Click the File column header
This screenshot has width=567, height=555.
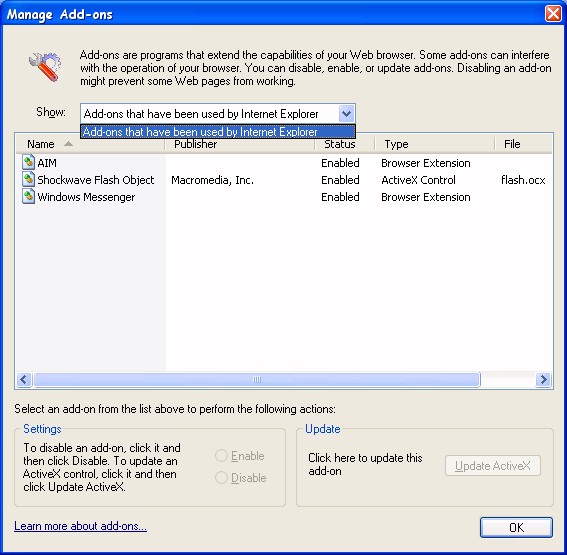[x=523, y=144]
